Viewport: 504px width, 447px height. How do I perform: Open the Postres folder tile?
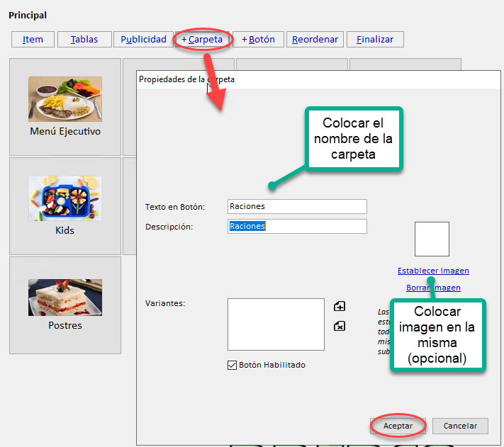[65, 305]
